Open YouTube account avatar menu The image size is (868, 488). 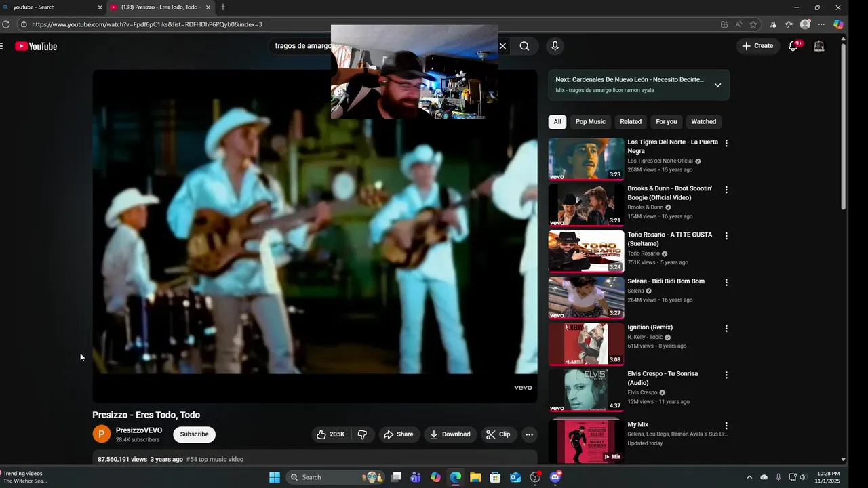[818, 46]
